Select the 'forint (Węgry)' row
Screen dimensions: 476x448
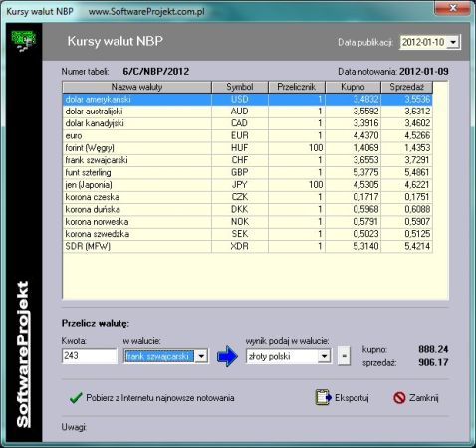[247, 148]
